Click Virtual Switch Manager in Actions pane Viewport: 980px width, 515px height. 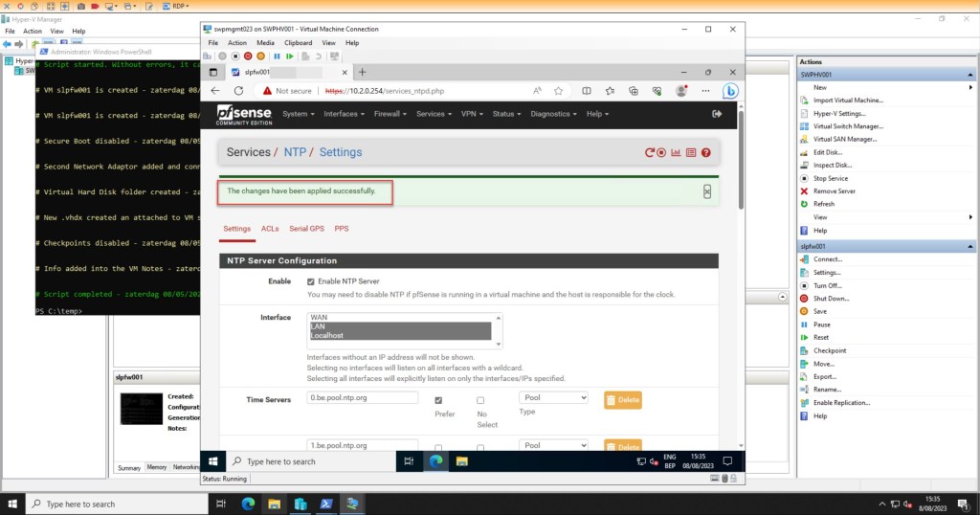847,126
